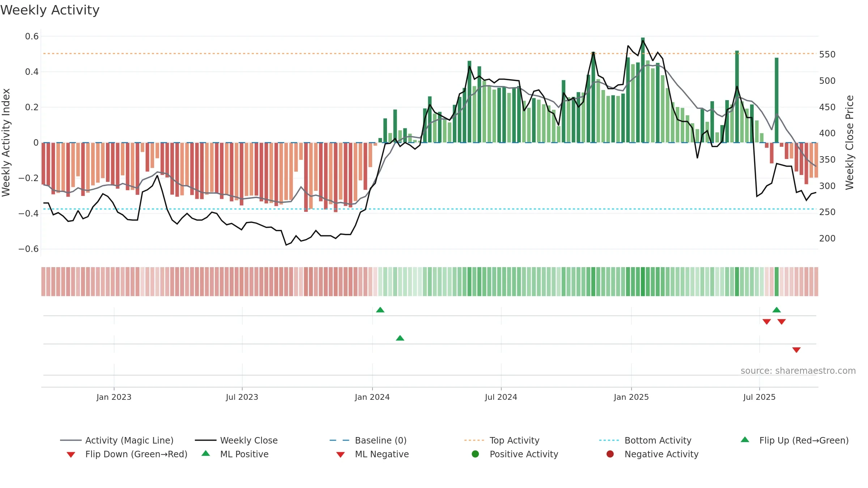Viewport: 868px width, 488px height.
Task: Toggle ML Positive legend entry
Action: pos(235,454)
